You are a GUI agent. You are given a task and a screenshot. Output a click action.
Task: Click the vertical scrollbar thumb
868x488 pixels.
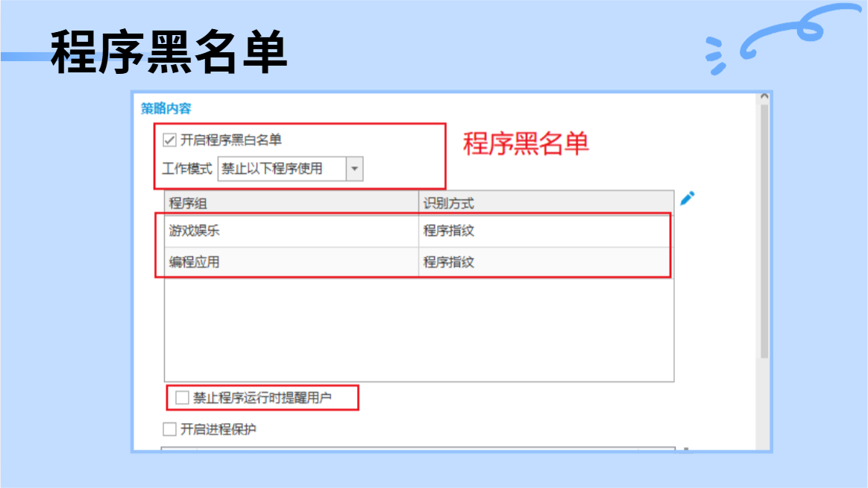click(764, 231)
